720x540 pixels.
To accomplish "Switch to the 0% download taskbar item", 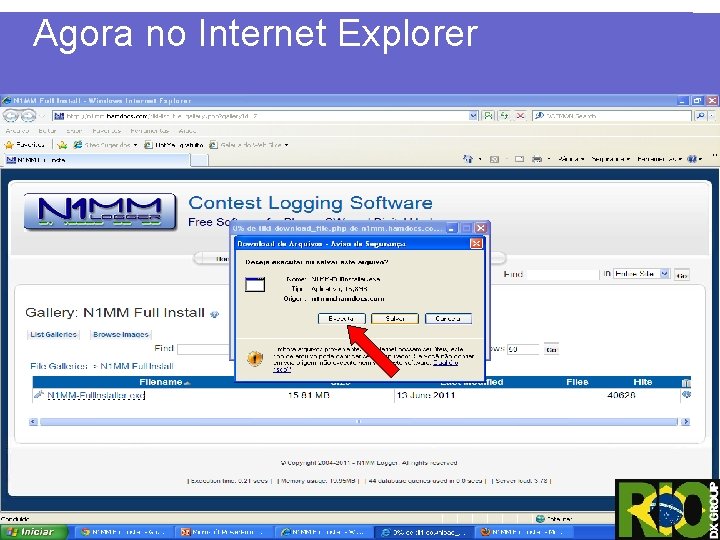I will pos(424,532).
